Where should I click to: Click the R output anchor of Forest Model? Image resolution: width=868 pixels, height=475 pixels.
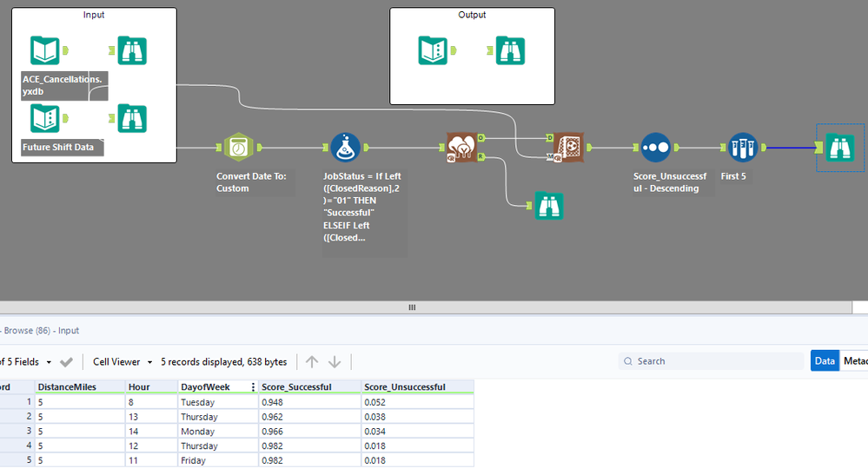click(481, 157)
